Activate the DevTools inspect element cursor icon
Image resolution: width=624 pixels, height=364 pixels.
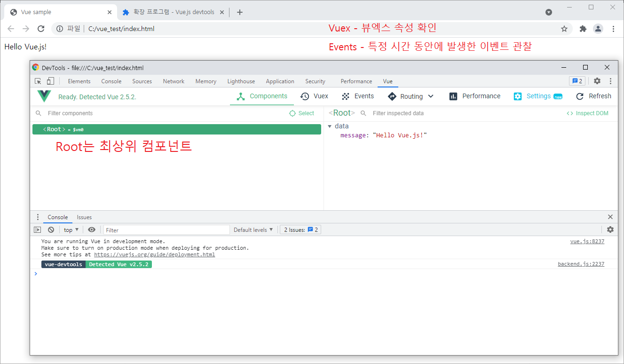pyautogui.click(x=38, y=81)
